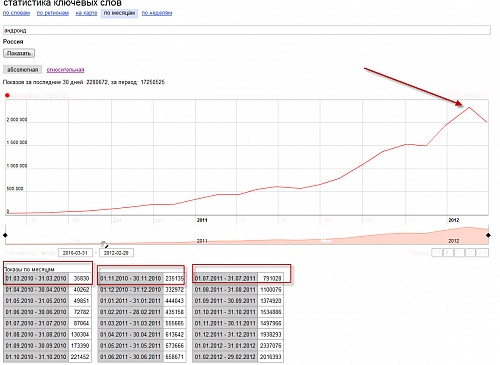500x365 pixels.
Task: Click the red legend dot above chart
Action: (7, 95)
